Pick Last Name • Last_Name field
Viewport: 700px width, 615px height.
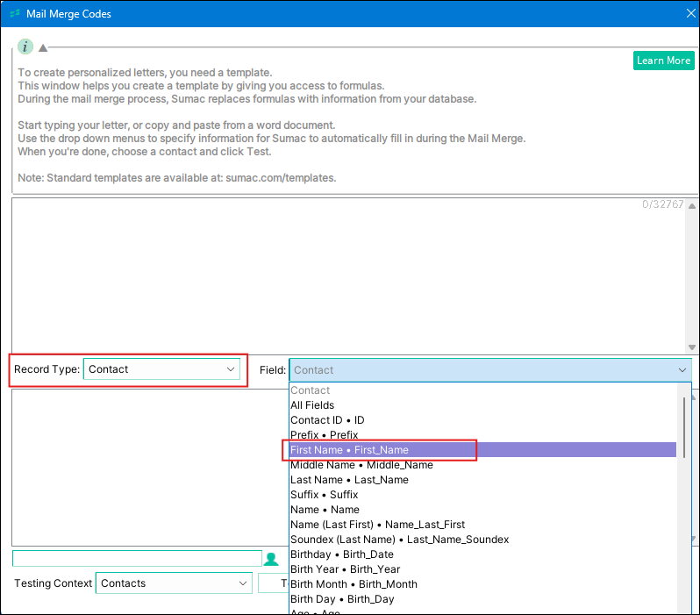(349, 480)
